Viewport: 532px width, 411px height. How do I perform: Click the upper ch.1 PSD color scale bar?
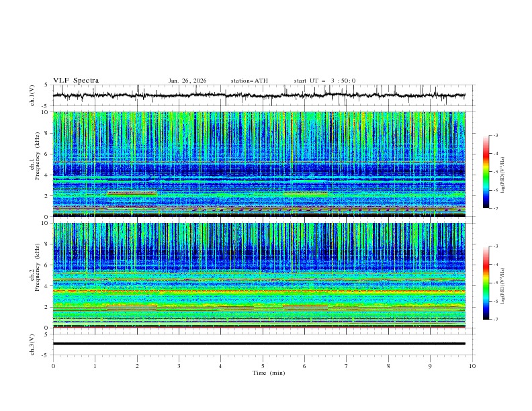tap(486, 172)
